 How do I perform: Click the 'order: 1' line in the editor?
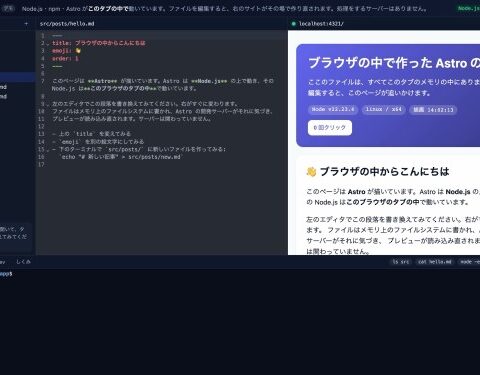click(x=65, y=58)
